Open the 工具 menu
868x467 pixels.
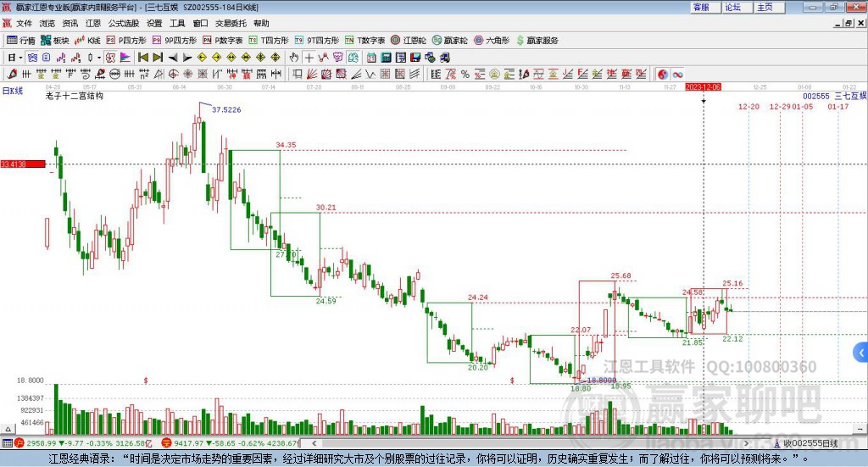(x=177, y=23)
